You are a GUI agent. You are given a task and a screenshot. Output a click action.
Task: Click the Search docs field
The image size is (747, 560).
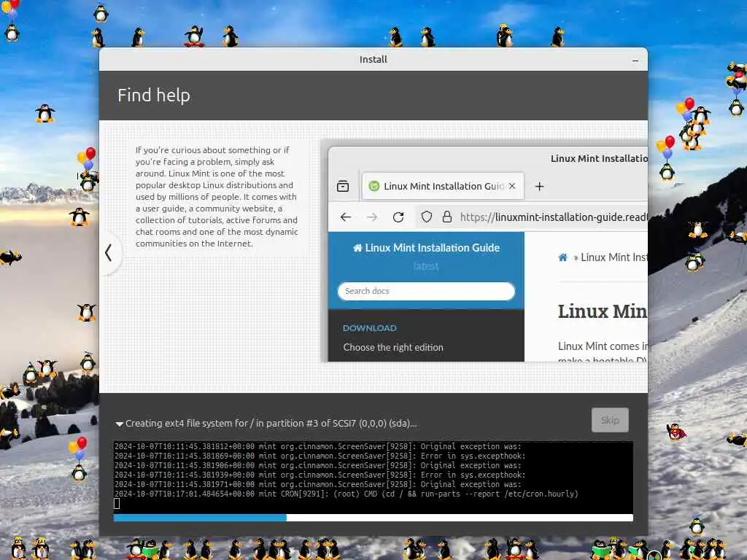(x=426, y=291)
